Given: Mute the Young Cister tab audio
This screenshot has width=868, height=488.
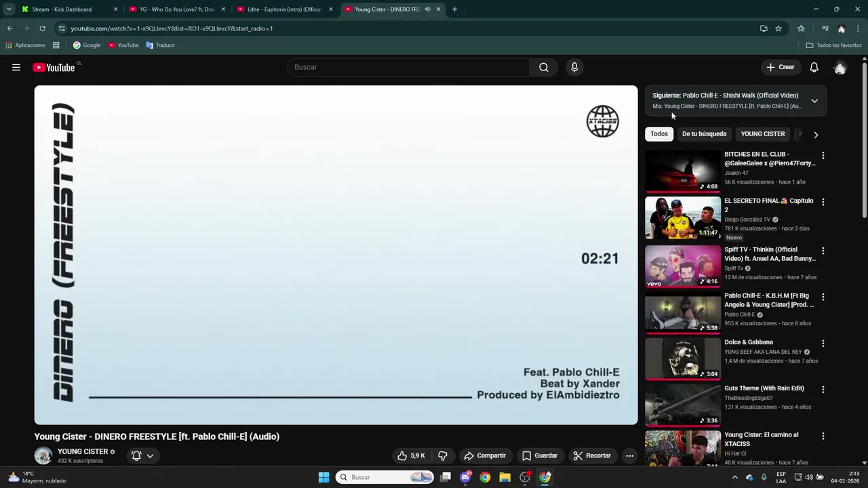Looking at the screenshot, I should [427, 9].
